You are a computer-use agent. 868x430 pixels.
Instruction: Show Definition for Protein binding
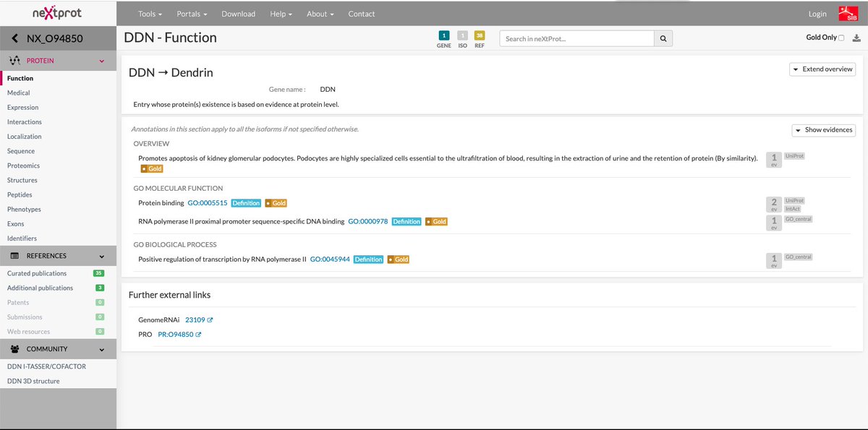246,203
